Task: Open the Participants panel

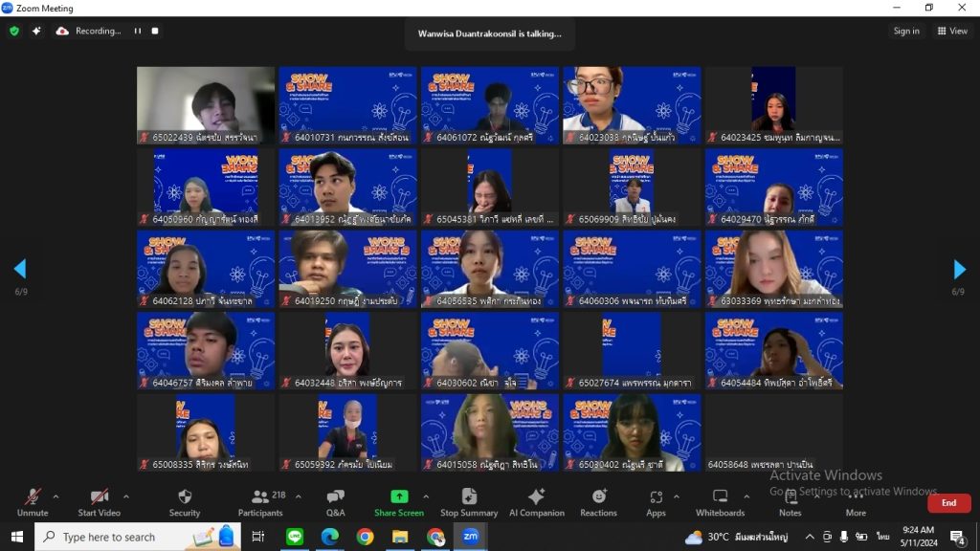Action: coord(260,503)
